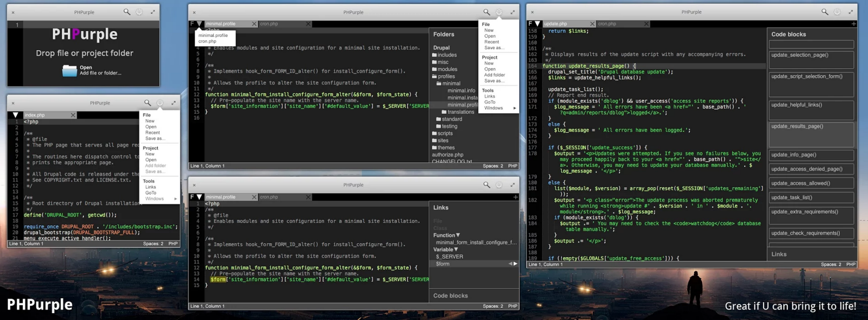Select authorize.php in the Folders tree
868x320 pixels.
(x=447, y=155)
